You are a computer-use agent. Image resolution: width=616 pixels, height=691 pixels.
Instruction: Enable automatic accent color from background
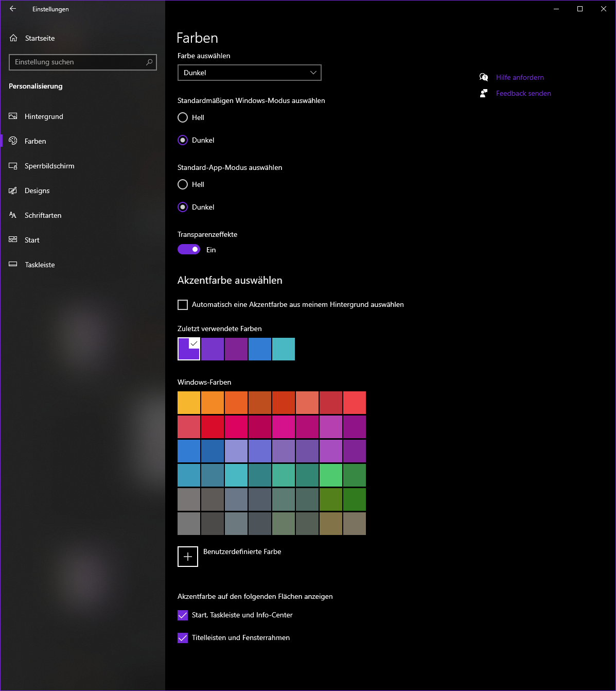click(x=183, y=305)
